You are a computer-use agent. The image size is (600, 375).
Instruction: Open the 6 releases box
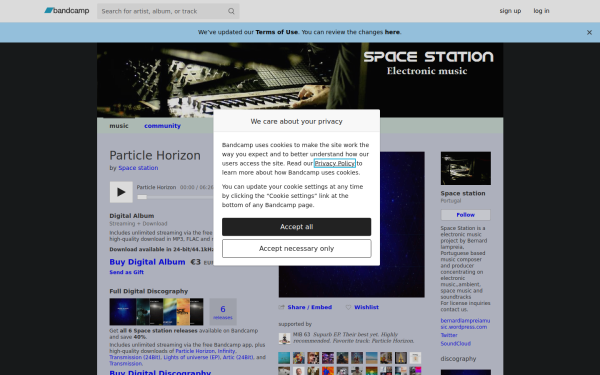point(223,312)
